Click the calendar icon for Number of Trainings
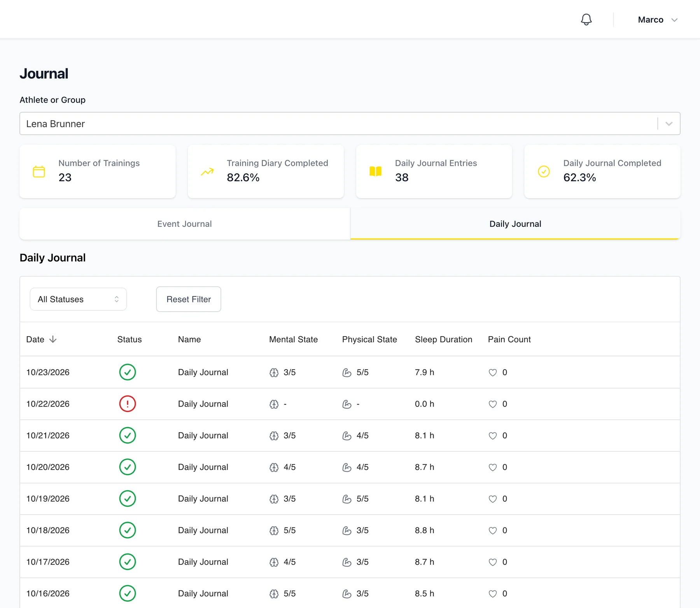 pyautogui.click(x=39, y=172)
